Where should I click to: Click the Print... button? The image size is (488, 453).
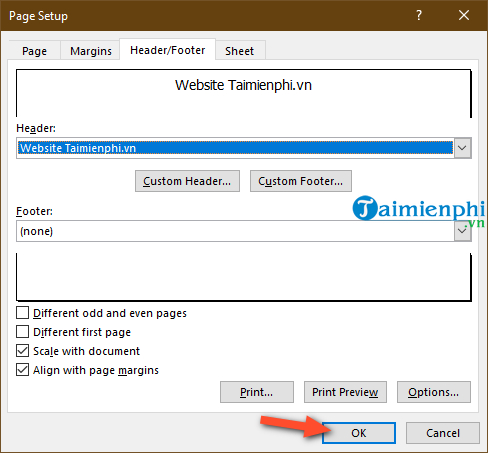pos(257,392)
